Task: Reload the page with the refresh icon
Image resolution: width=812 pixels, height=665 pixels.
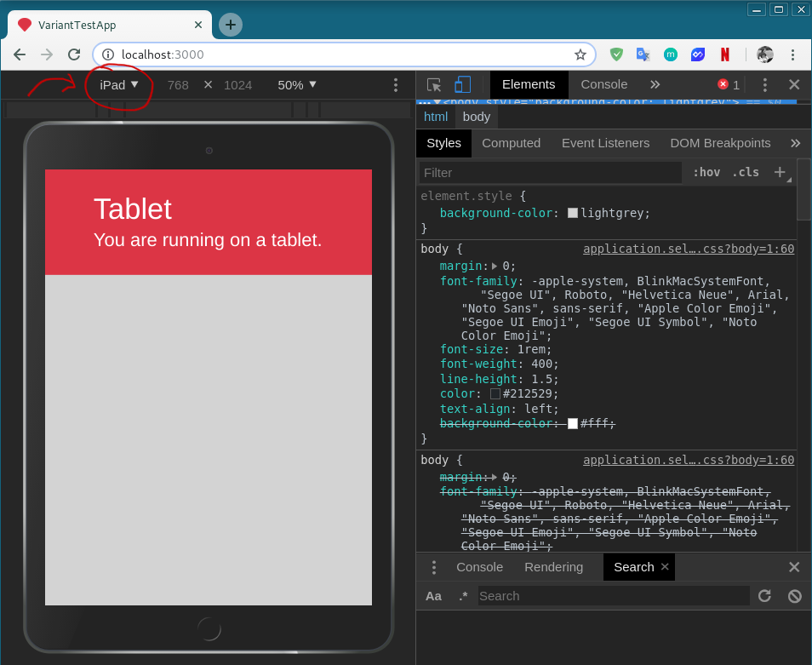Action: [74, 54]
